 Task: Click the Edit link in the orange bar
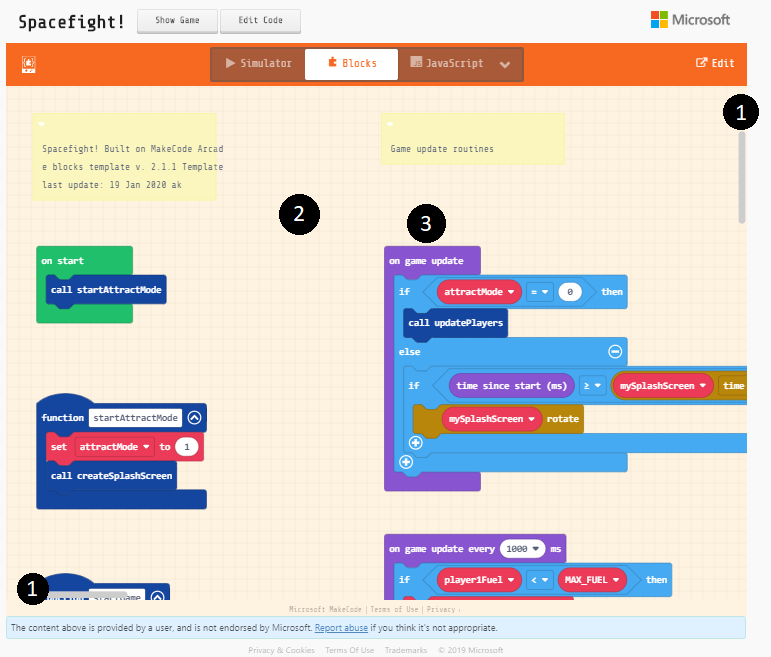(715, 63)
